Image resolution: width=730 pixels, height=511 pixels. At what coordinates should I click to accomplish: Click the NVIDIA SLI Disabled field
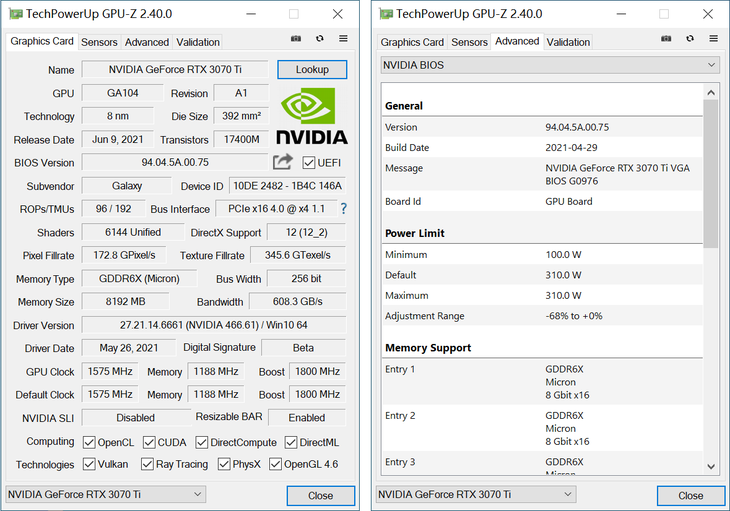tap(135, 418)
